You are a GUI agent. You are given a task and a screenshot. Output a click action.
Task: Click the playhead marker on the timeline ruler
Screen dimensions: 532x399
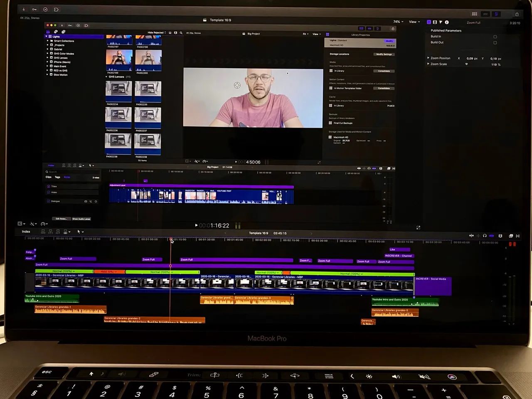tap(171, 239)
